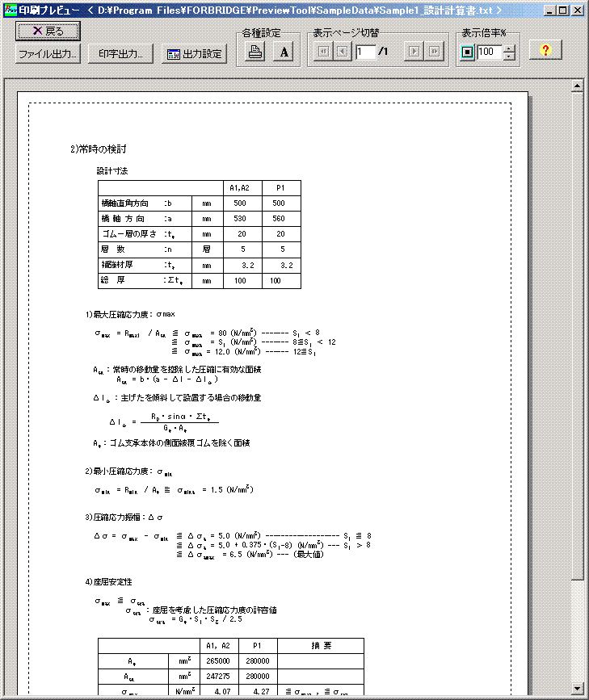Click the heading 2)常時の検討
The image size is (589, 700).
99,149
